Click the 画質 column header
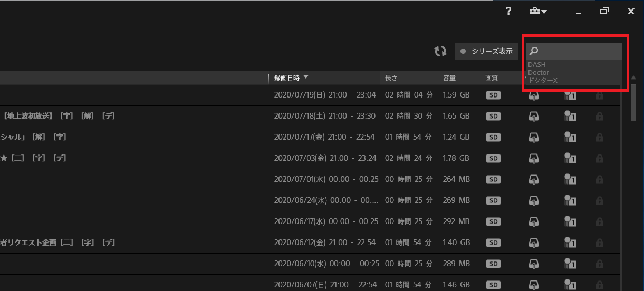Viewport: 644px width, 291px height. [x=492, y=77]
